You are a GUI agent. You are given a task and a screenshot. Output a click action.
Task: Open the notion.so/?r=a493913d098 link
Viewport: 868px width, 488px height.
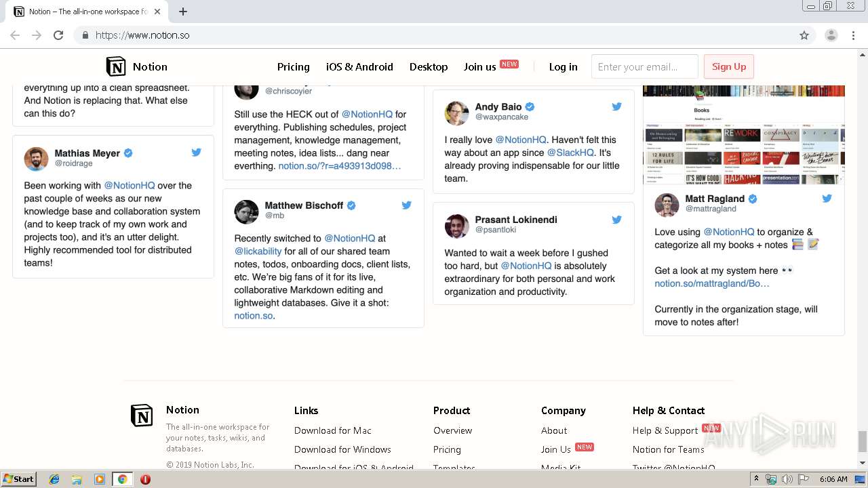point(340,166)
